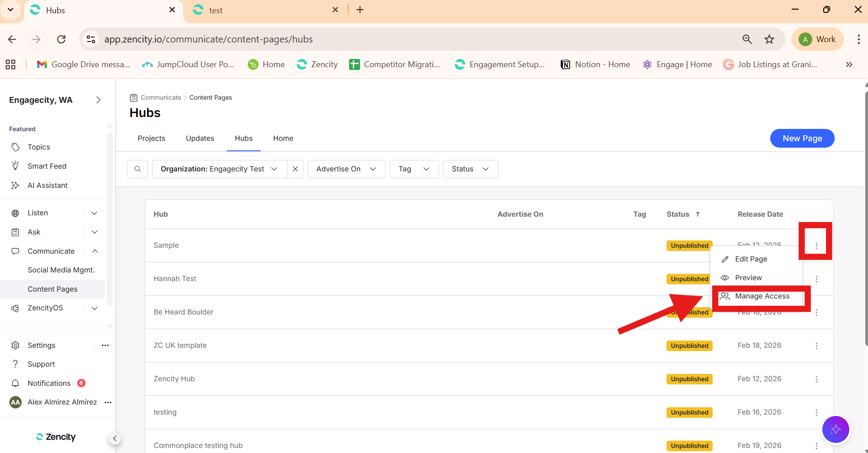Expand the Status filter dropdown
Screen dimensions: 868x453
(470, 169)
